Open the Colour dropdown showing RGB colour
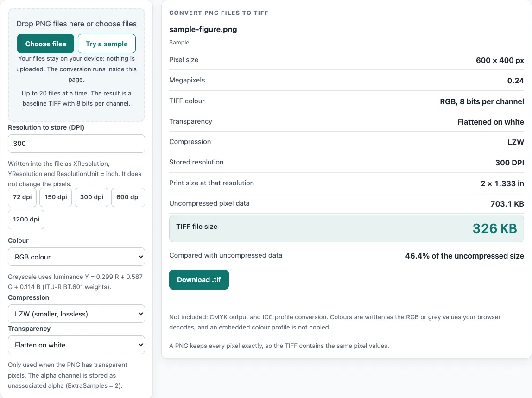The width and height of the screenshot is (532, 398). tap(76, 257)
